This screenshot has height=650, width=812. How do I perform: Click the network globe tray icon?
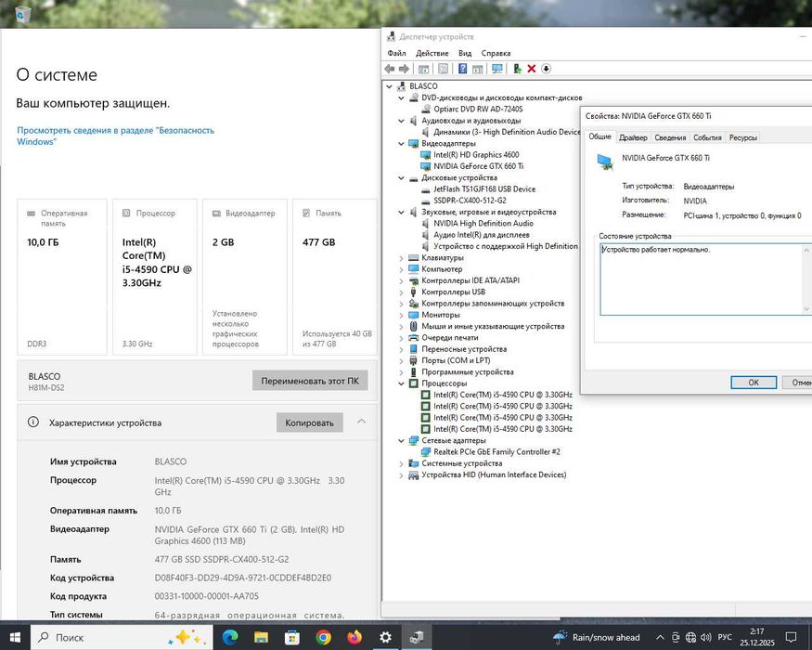click(690, 637)
